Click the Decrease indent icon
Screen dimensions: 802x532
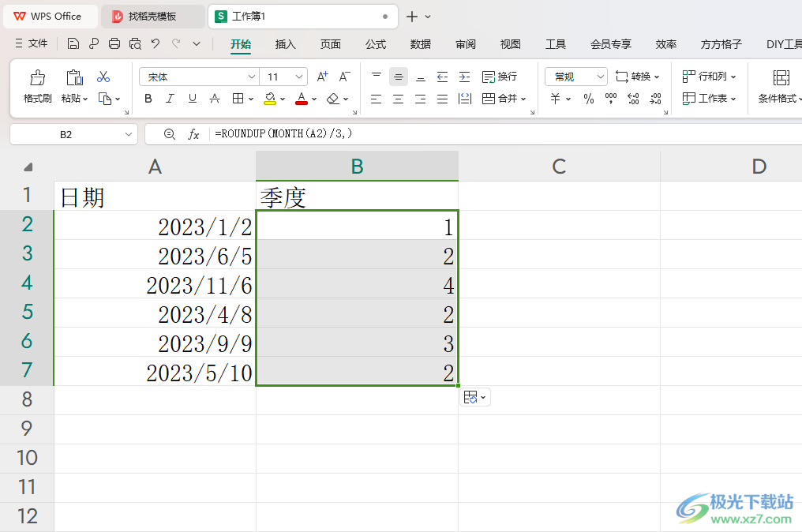point(442,77)
